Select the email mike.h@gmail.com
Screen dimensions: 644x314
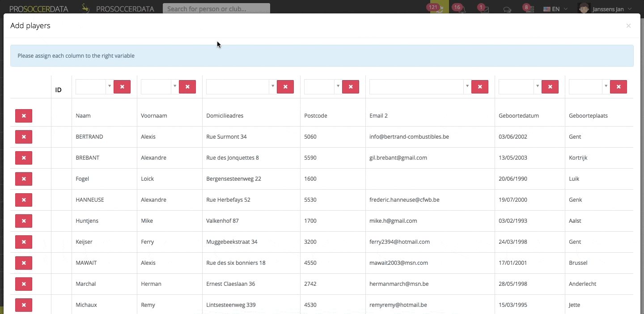pyautogui.click(x=393, y=221)
